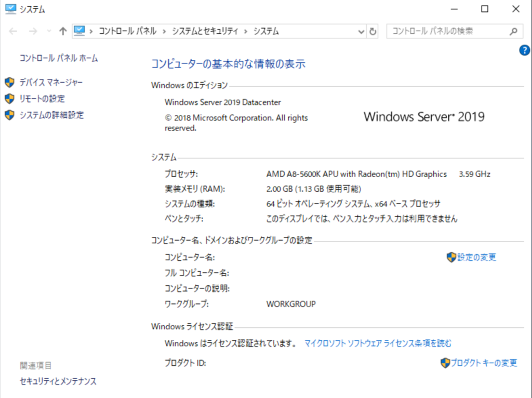Click the コンピューターの基本的な情報の表示 heading
Image resolution: width=532 pixels, height=398 pixels.
[x=228, y=64]
